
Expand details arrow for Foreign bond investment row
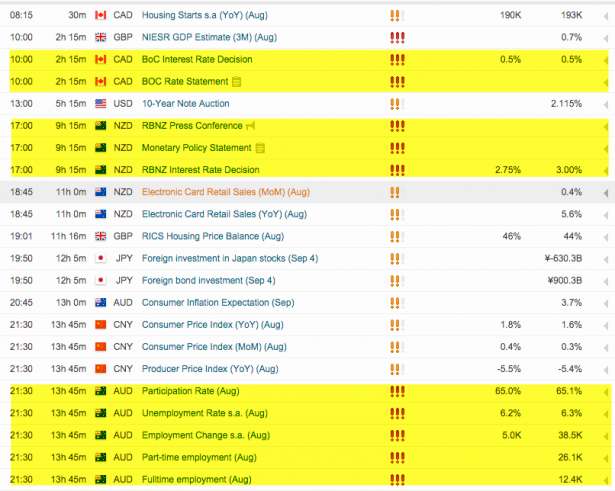[x=606, y=281]
